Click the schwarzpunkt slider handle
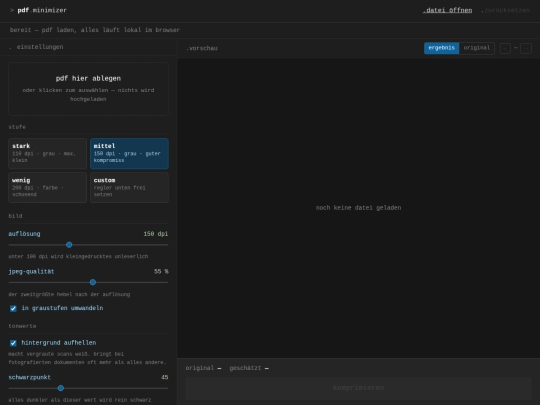 tap(61, 388)
